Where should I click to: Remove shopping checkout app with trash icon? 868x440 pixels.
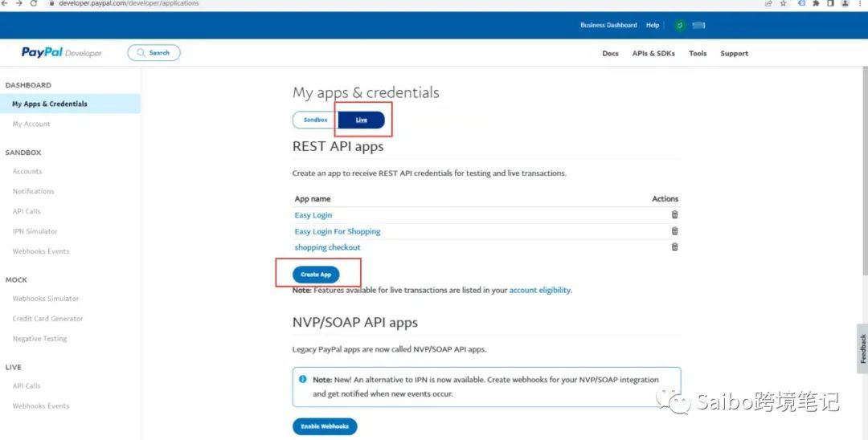coord(674,246)
